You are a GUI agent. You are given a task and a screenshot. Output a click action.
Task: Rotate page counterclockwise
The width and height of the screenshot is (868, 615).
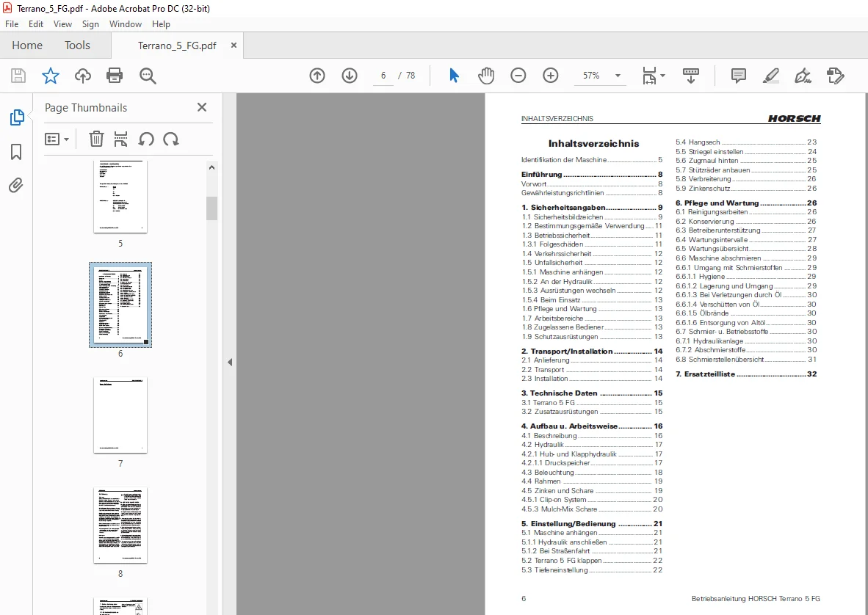pyautogui.click(x=146, y=139)
